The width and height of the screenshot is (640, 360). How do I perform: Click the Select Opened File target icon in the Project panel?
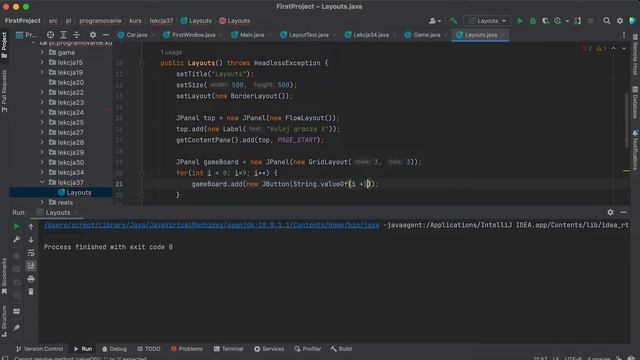pos(50,35)
